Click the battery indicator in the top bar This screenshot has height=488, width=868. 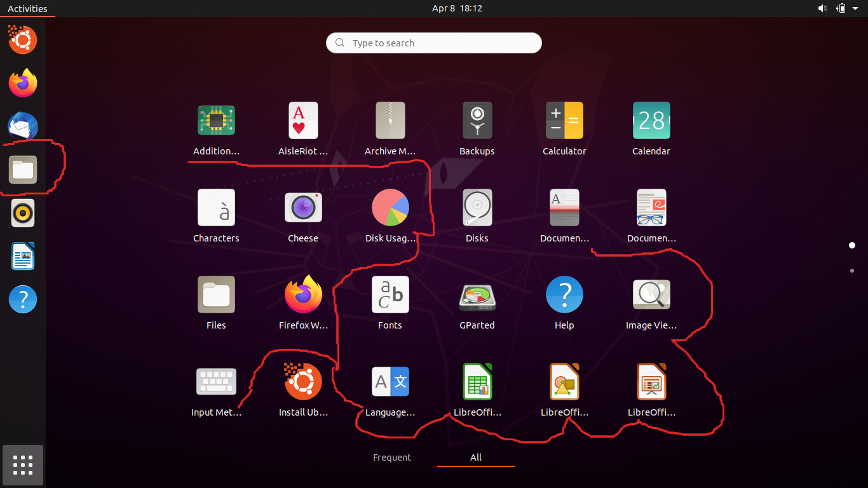pyautogui.click(x=841, y=8)
